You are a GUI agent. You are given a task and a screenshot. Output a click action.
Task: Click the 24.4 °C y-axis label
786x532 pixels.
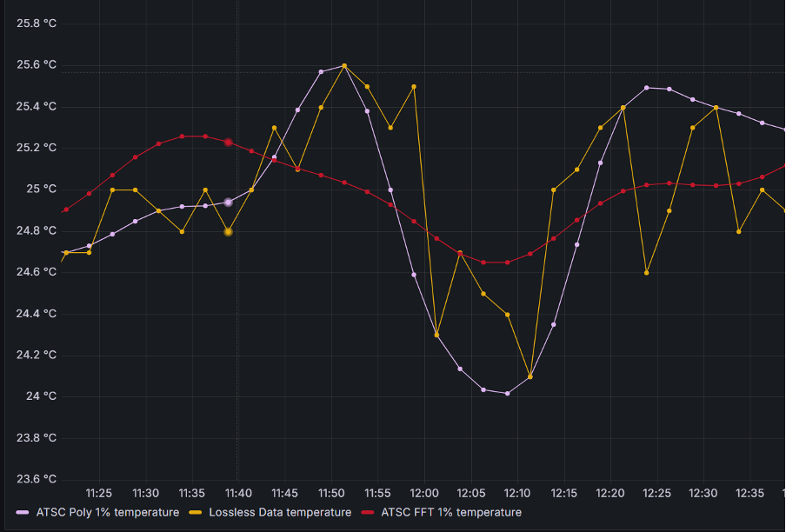tap(37, 314)
